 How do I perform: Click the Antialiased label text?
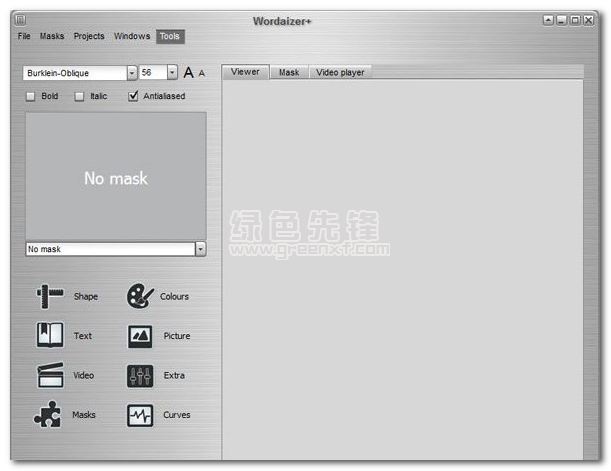tap(164, 96)
